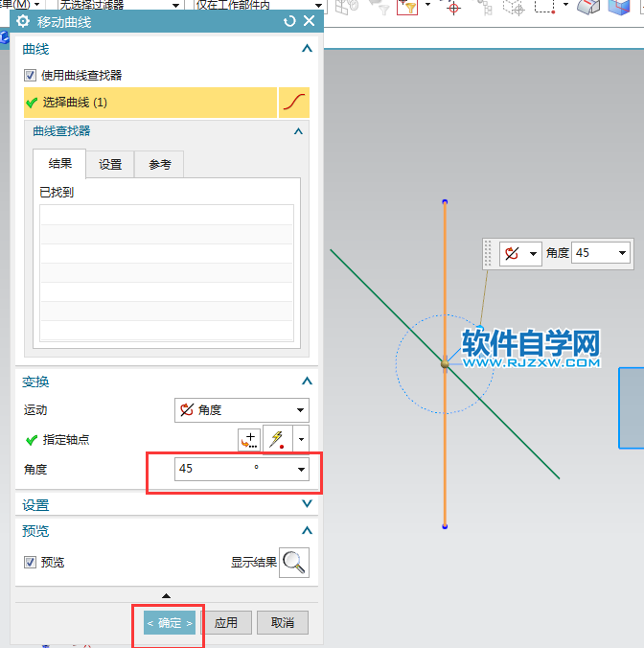Open the 角度 value dropdown arrow in the dialog

click(x=301, y=470)
